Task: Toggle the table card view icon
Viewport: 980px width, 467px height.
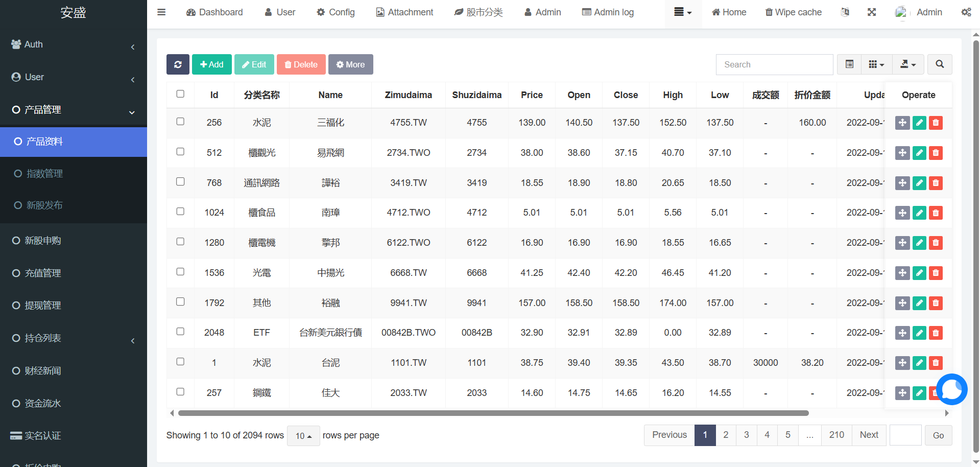Action: tap(849, 64)
